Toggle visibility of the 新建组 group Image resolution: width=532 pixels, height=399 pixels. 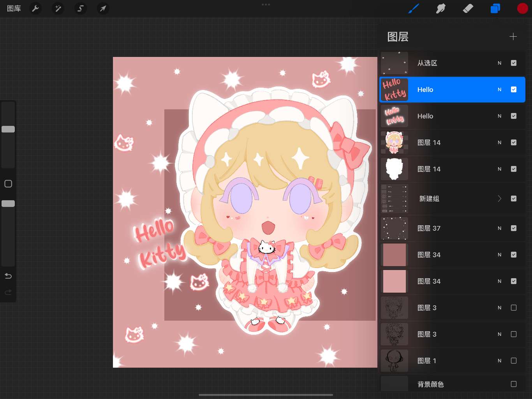tap(514, 198)
